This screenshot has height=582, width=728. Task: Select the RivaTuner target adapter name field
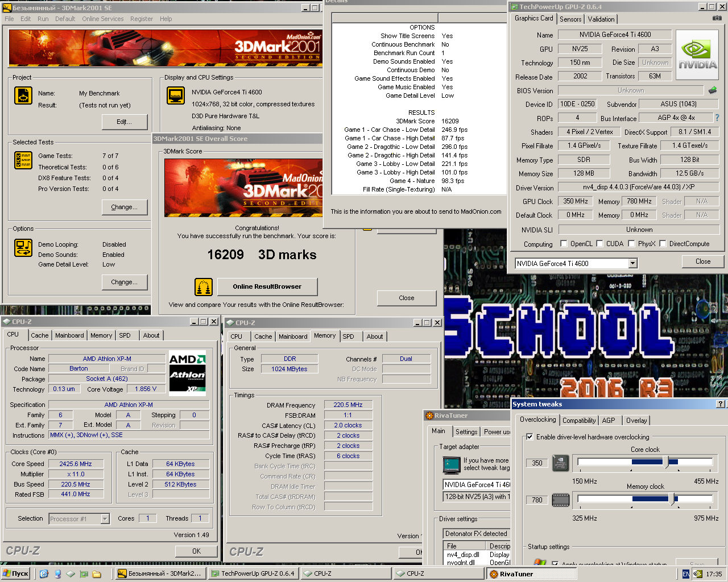click(x=477, y=485)
